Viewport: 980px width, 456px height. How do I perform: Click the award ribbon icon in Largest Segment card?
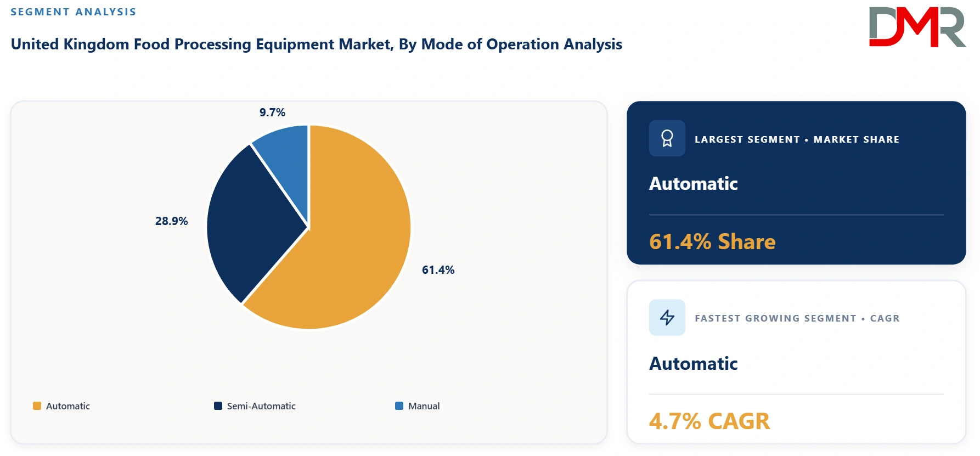(x=667, y=138)
